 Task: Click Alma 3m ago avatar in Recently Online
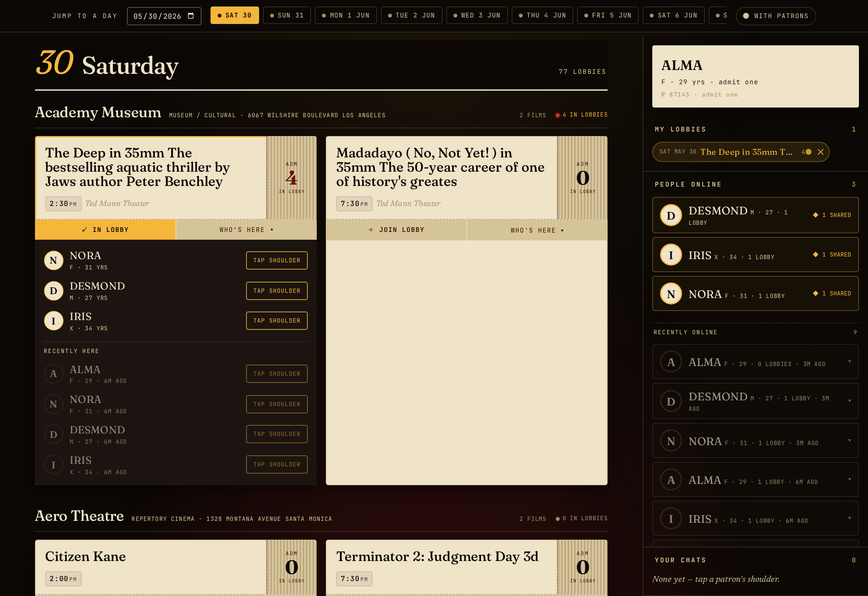pos(671,361)
